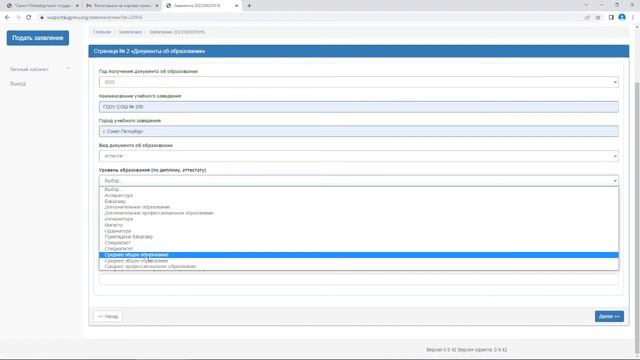Select Бакалавр from the list

359,201
